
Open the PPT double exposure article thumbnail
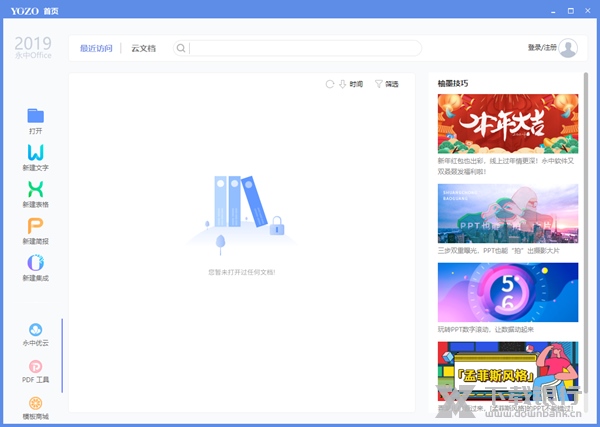tap(507, 213)
